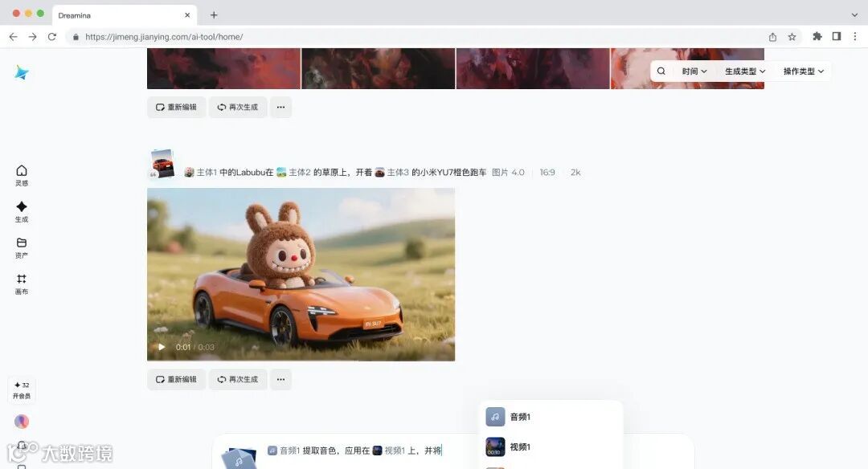Click the 音频1 tag in the prompt
This screenshot has height=469, width=868.
coord(284,451)
